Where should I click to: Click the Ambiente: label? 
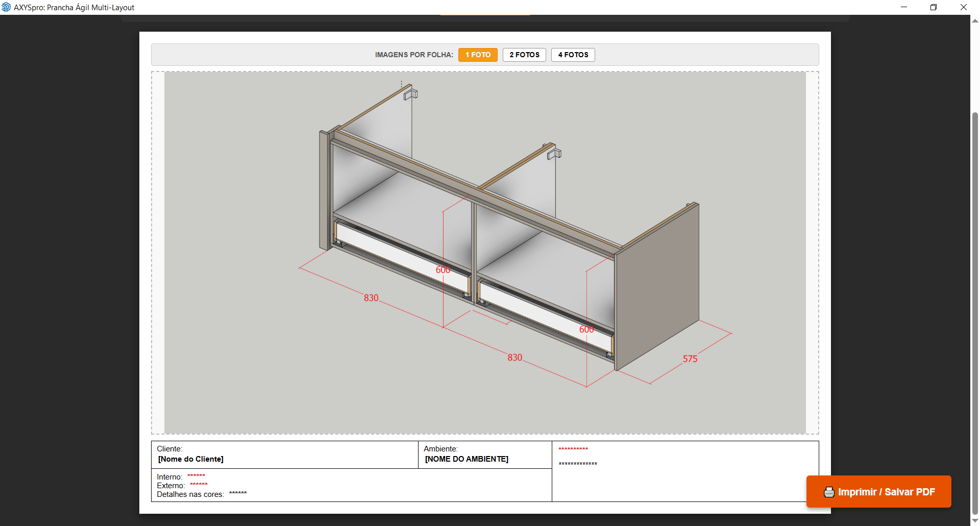coord(440,449)
